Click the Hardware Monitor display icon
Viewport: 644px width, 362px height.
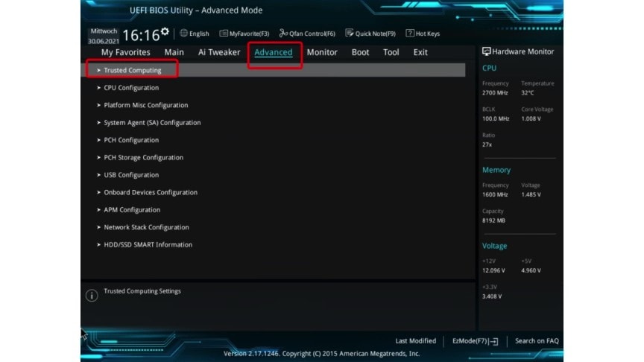[x=487, y=52]
